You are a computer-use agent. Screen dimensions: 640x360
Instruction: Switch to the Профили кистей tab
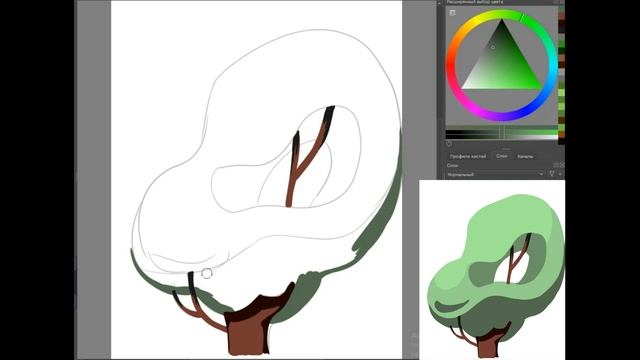coord(468,156)
